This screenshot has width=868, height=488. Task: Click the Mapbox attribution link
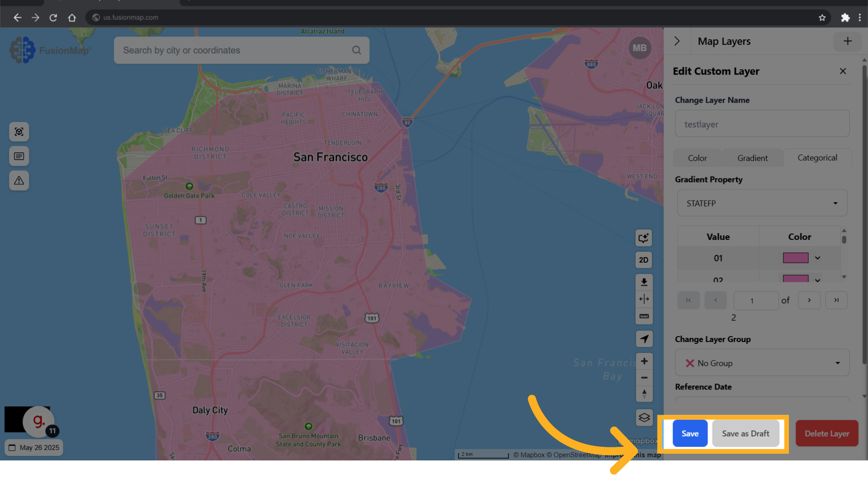tap(529, 455)
